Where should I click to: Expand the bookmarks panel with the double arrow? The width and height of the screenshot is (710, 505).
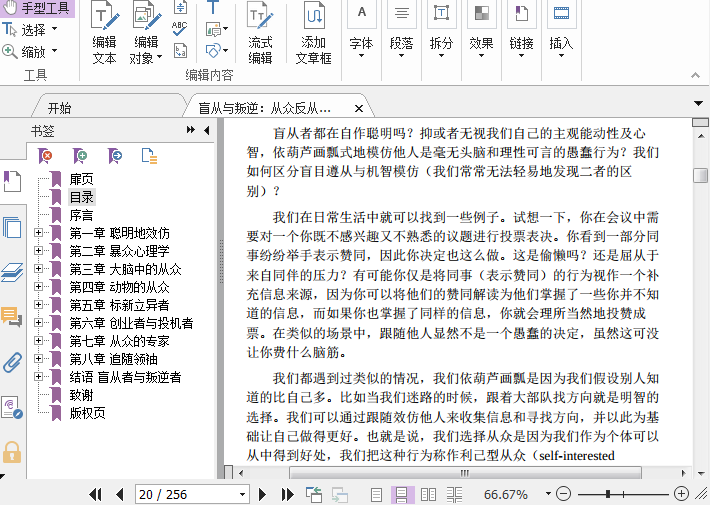(x=191, y=130)
